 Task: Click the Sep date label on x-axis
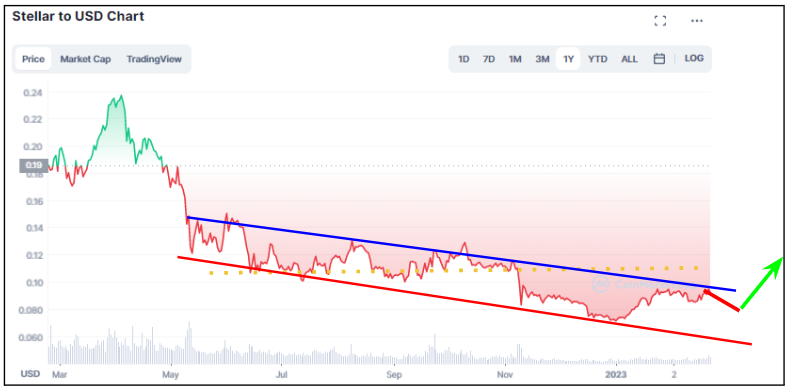pyautogui.click(x=395, y=374)
